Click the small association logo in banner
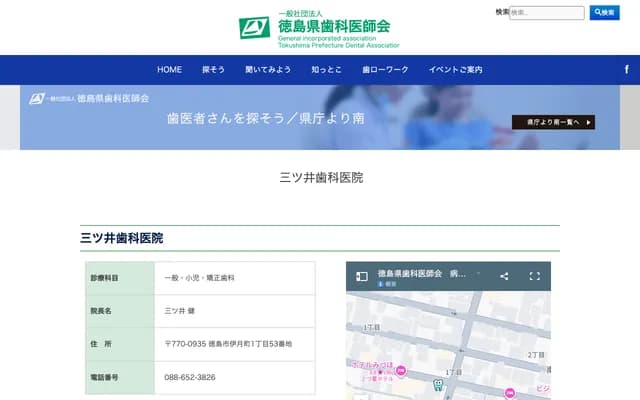 90,99
